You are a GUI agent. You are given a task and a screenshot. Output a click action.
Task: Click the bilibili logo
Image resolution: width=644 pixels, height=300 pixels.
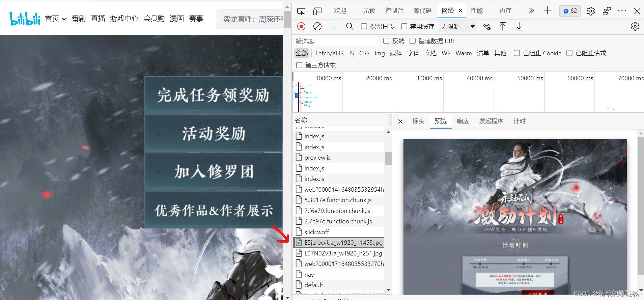25,19
